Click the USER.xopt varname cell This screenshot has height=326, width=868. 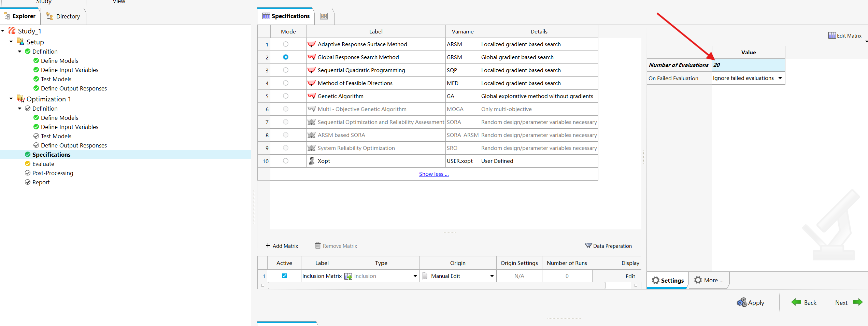click(x=463, y=161)
